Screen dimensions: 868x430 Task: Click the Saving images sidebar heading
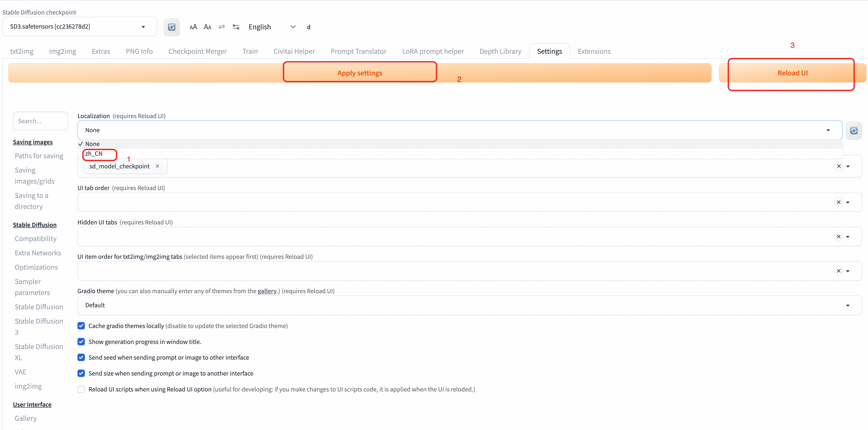coord(33,142)
